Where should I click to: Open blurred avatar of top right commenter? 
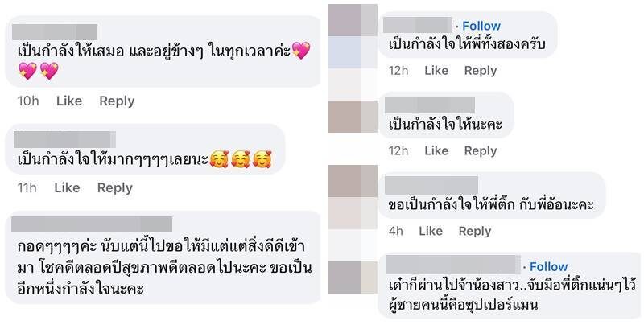353,20
